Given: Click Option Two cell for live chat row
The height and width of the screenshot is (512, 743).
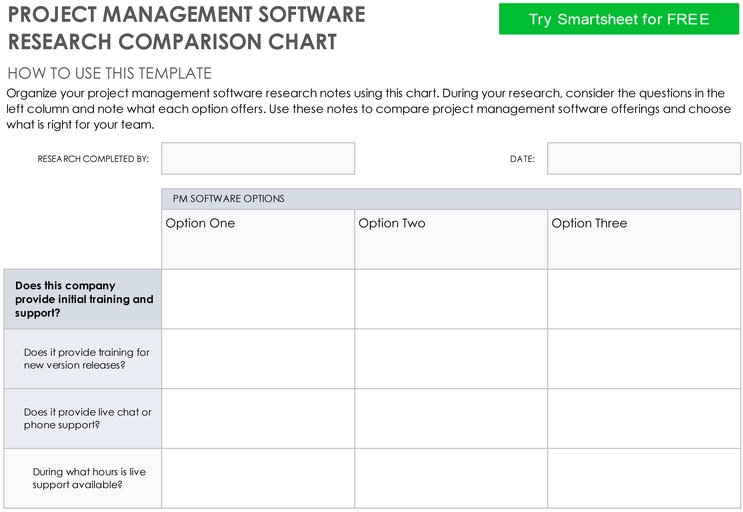Looking at the screenshot, I should (x=451, y=419).
